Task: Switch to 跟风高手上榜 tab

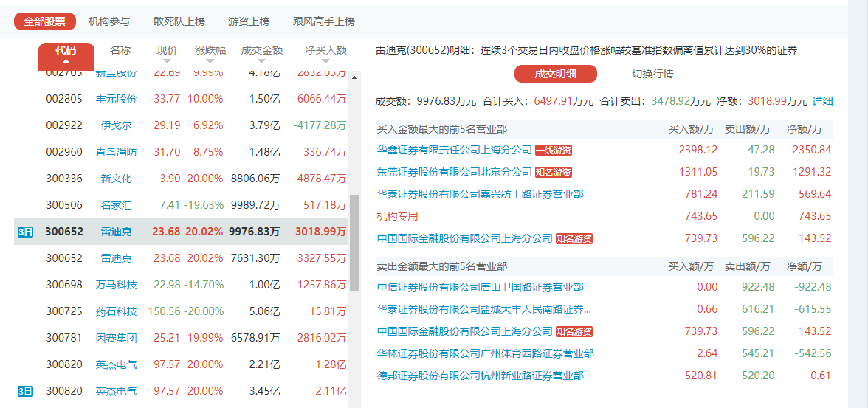Action: tap(324, 21)
